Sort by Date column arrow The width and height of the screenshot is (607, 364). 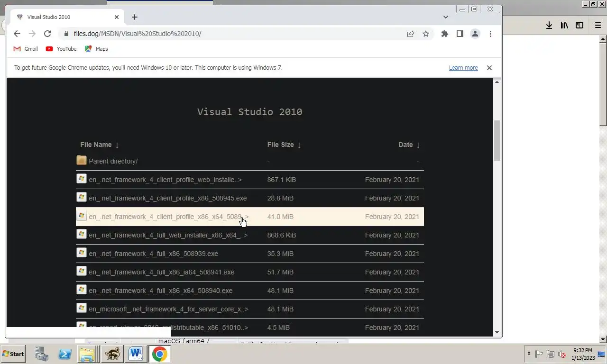418,145
